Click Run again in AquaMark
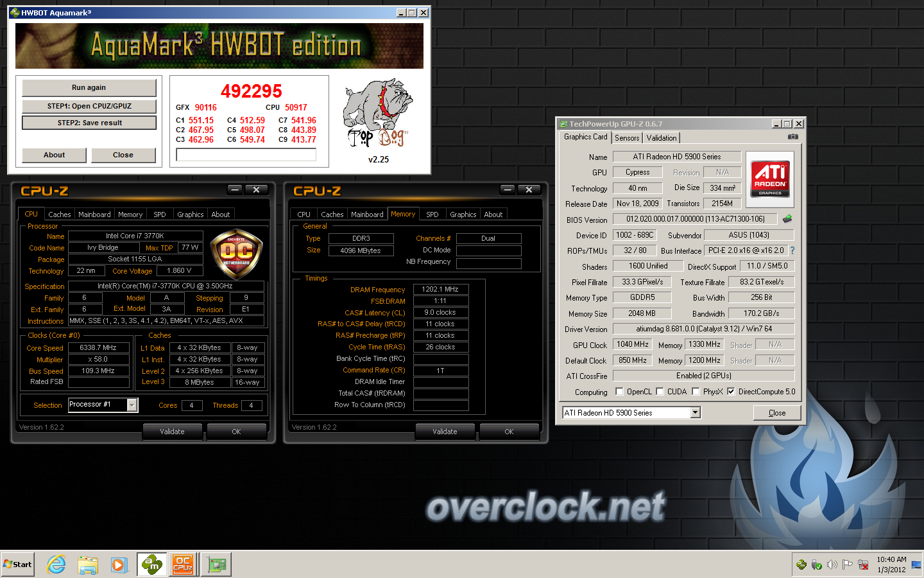This screenshot has height=578, width=924. tap(89, 87)
